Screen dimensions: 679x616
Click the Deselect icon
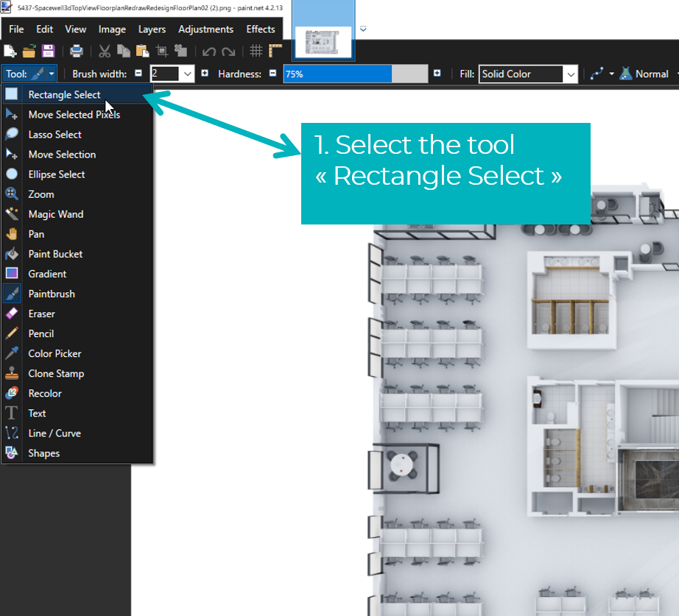tap(180, 51)
